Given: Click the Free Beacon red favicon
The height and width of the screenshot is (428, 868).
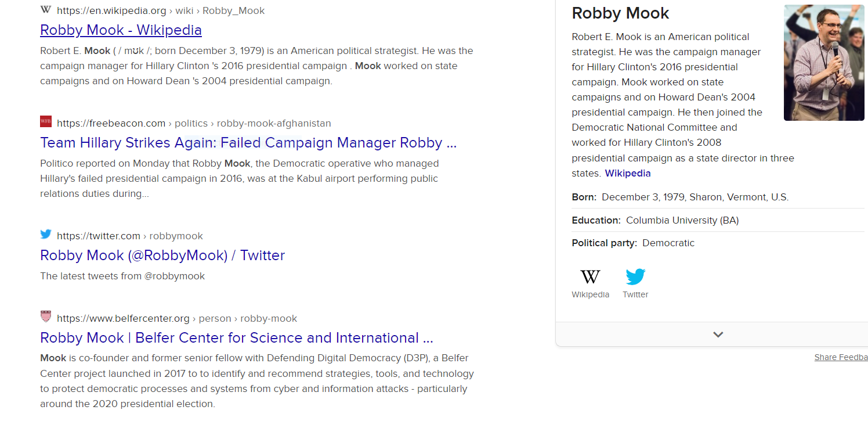Looking at the screenshot, I should (x=46, y=121).
